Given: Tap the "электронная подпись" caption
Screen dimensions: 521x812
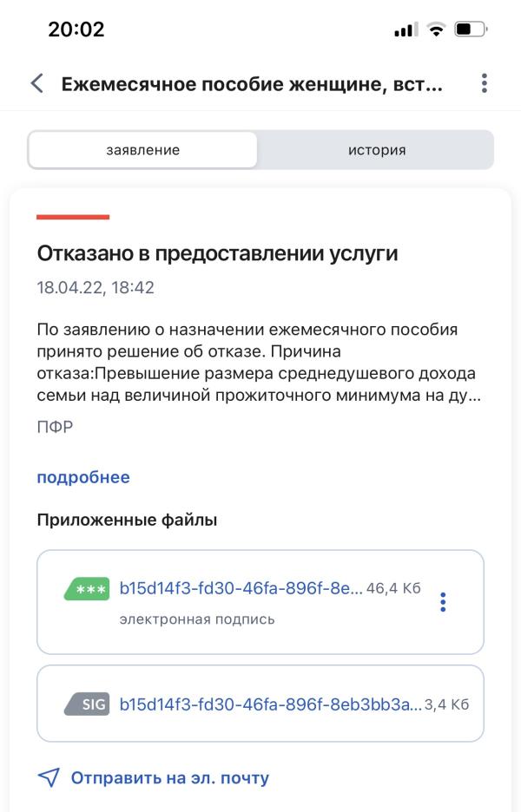Looking at the screenshot, I should 197,619.
